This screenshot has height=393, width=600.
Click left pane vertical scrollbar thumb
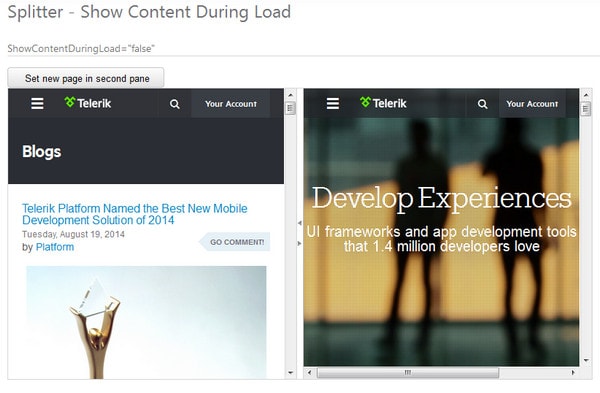(x=290, y=108)
